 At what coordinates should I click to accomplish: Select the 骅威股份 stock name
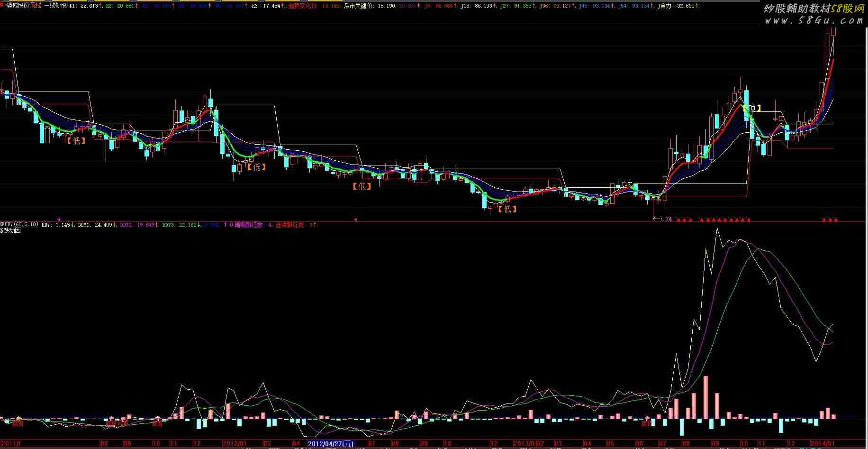pos(18,6)
